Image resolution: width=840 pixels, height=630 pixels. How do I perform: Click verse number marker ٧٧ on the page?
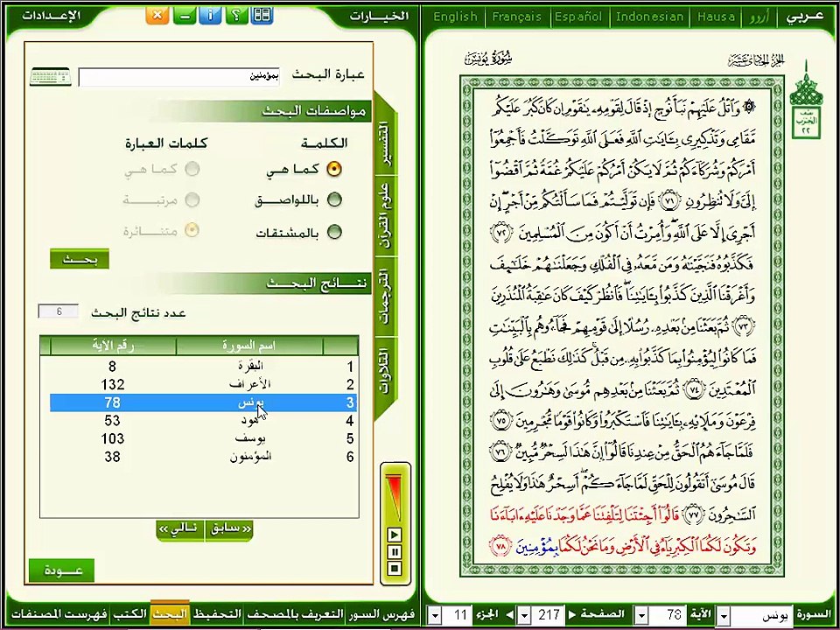693,515
